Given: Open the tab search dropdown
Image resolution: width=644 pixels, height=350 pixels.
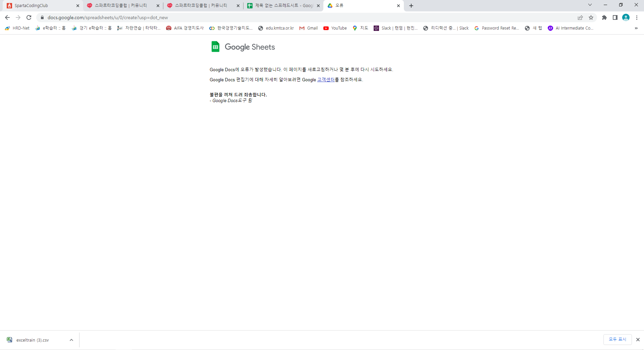Looking at the screenshot, I should point(590,5).
